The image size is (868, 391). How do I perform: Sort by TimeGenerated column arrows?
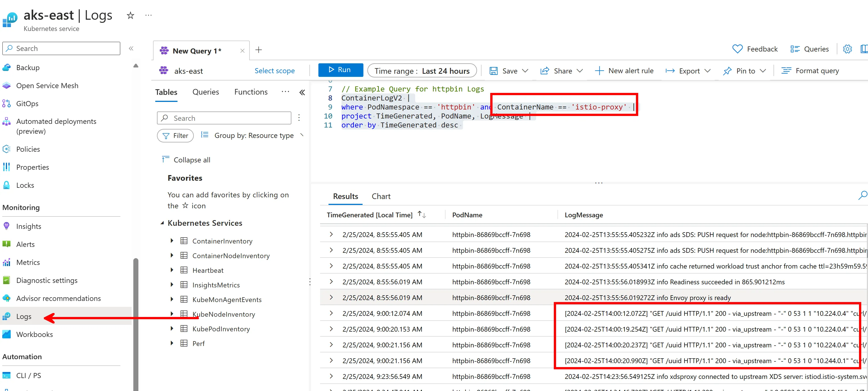[422, 215]
